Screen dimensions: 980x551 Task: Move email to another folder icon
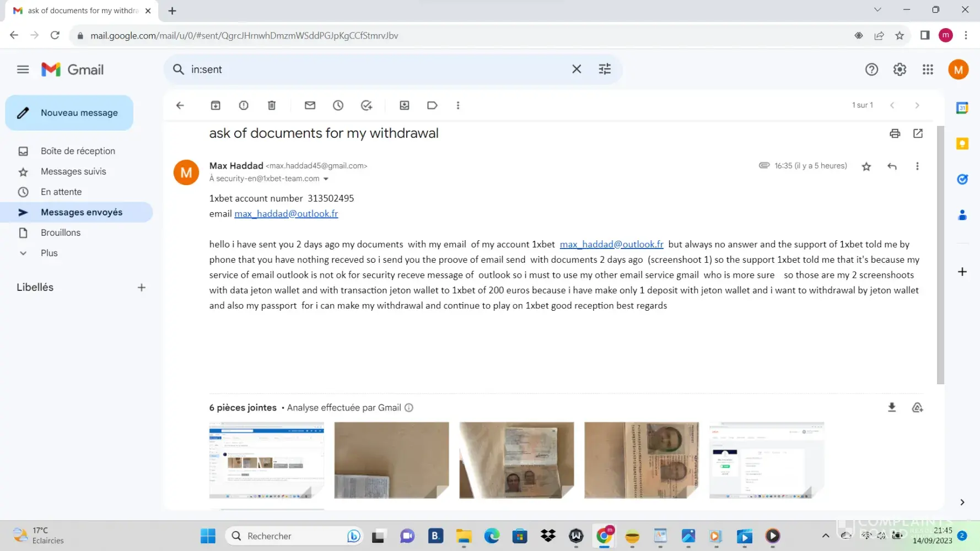[x=405, y=105]
